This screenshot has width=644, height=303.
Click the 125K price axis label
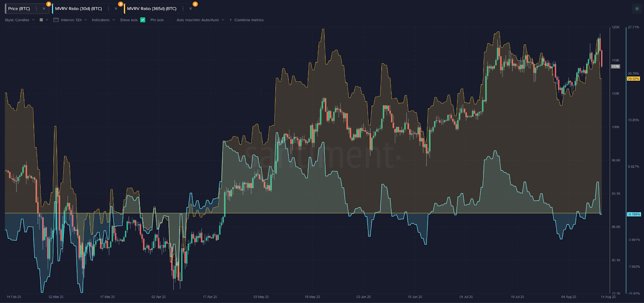click(616, 27)
